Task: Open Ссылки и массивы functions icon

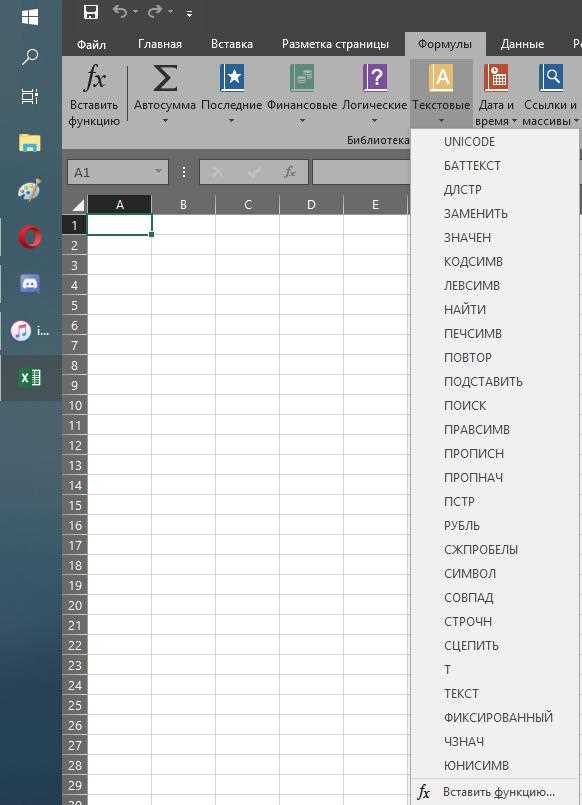Action: (x=551, y=78)
